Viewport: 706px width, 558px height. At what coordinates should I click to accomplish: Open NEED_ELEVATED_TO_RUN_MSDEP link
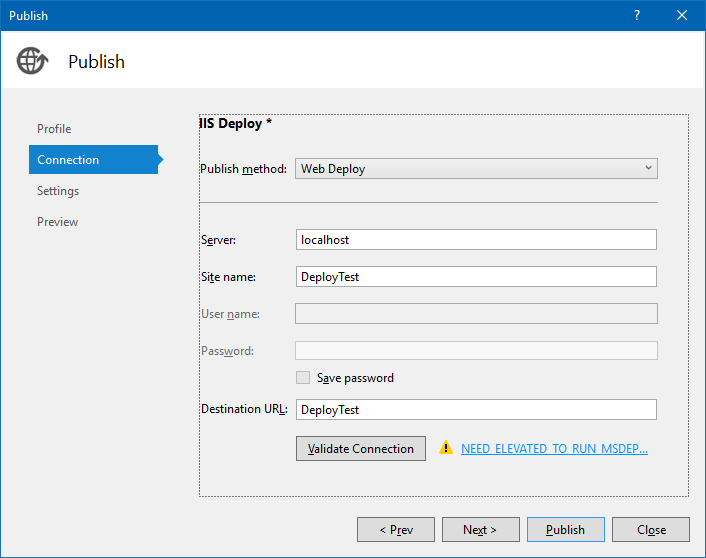click(554, 449)
